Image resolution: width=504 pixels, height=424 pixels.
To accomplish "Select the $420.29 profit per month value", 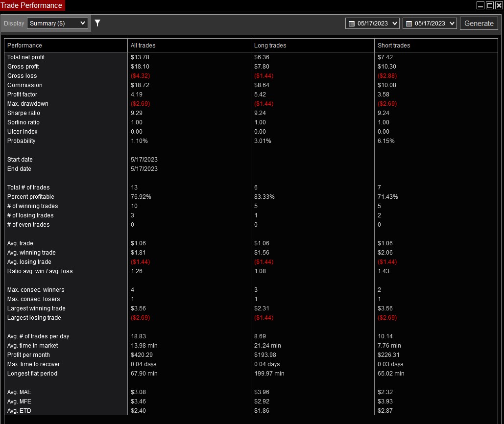I will click(x=142, y=355).
